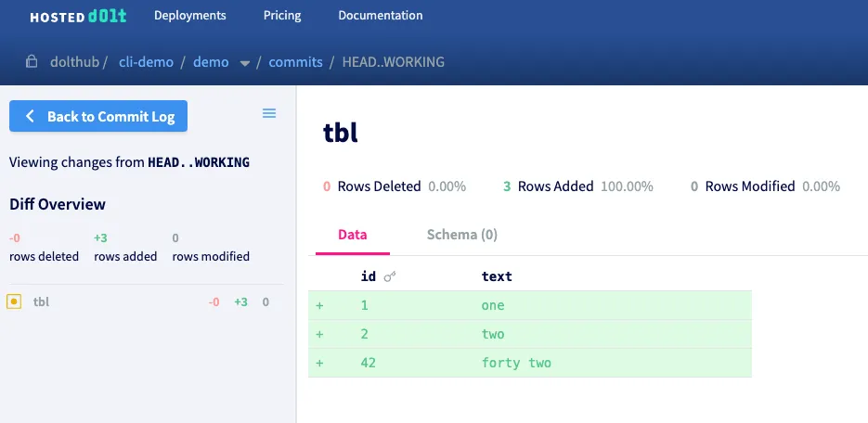868x423 pixels.
Task: Select the Data tab
Action: pyautogui.click(x=352, y=235)
